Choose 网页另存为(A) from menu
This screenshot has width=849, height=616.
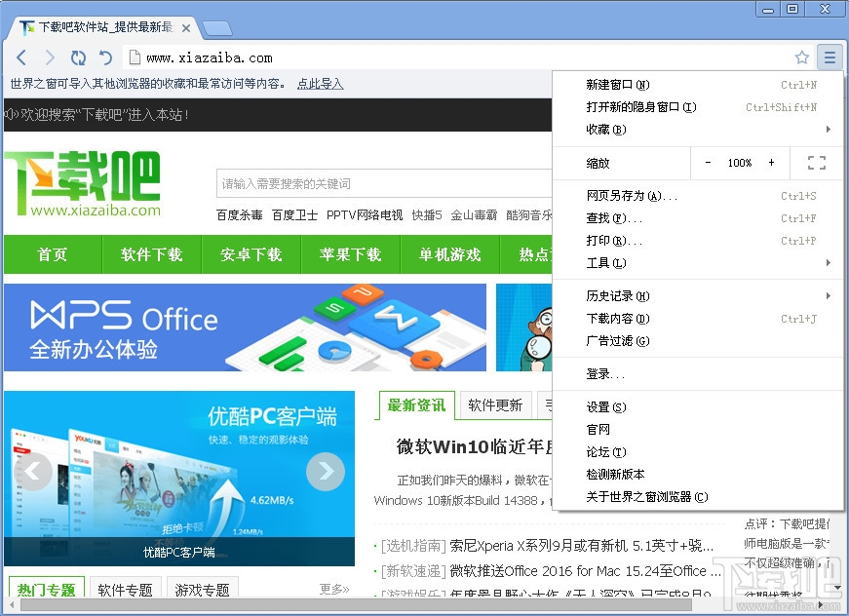point(697,196)
